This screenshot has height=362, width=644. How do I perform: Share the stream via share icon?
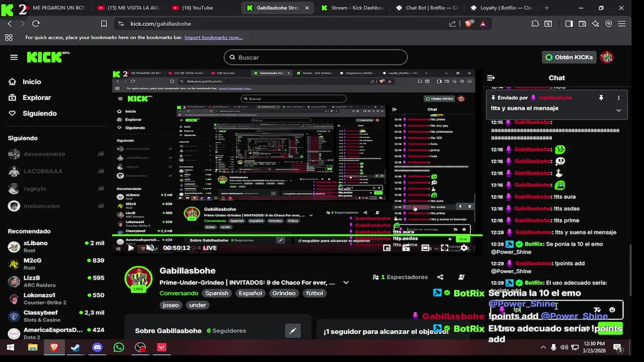(441, 277)
